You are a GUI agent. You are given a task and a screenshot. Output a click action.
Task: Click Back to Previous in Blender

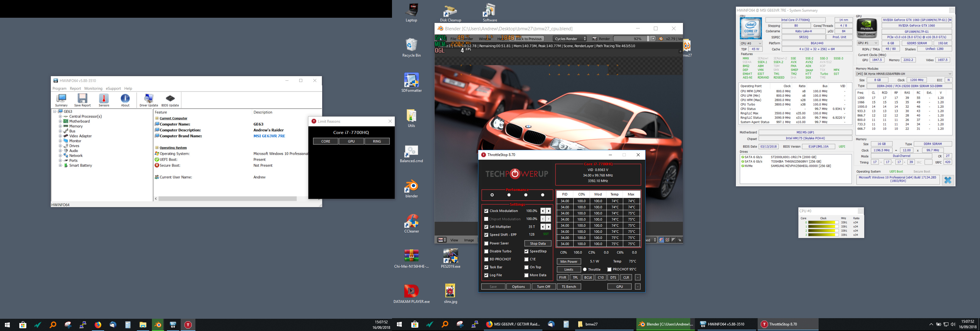coord(528,39)
